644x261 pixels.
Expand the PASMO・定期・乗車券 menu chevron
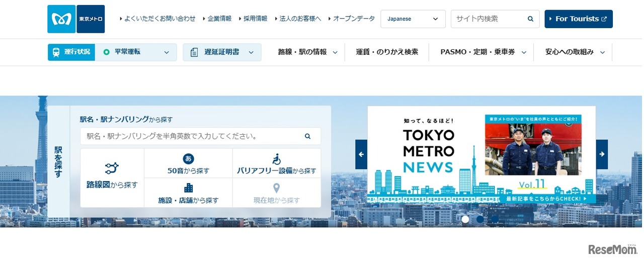[524, 52]
